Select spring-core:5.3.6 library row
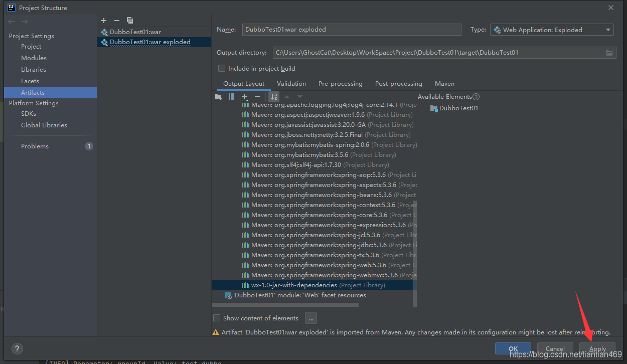The height and width of the screenshot is (364, 627). [314, 215]
